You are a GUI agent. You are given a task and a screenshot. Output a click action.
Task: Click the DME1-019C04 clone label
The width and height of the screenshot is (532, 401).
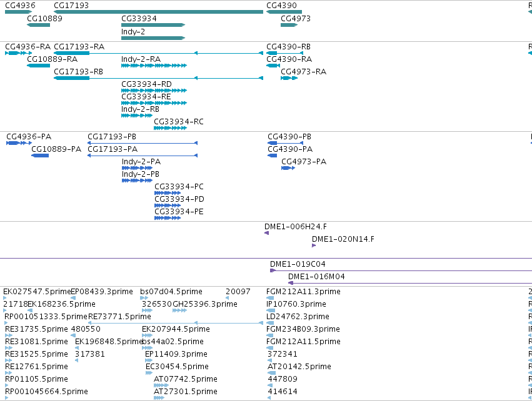(298, 264)
